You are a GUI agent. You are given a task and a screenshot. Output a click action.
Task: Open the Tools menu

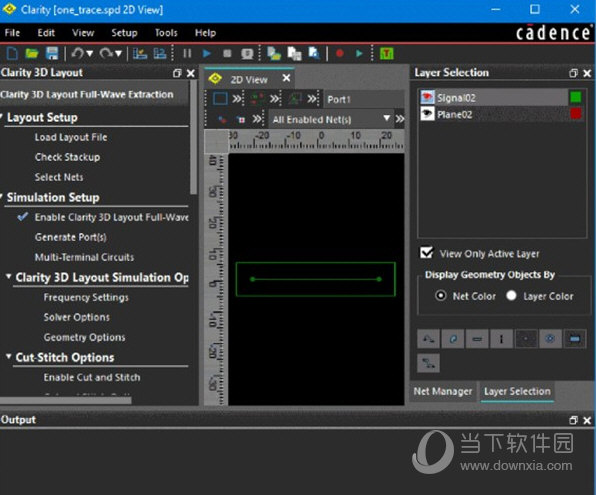pyautogui.click(x=166, y=33)
